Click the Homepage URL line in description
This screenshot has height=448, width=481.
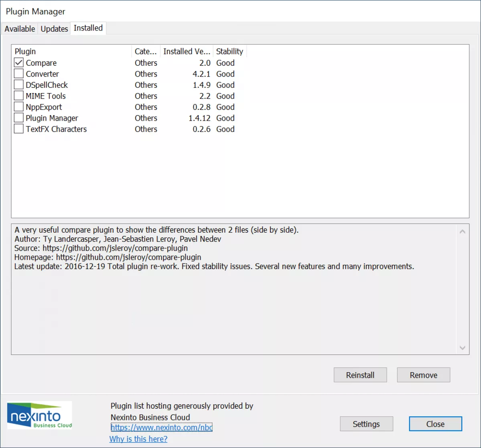tap(108, 257)
